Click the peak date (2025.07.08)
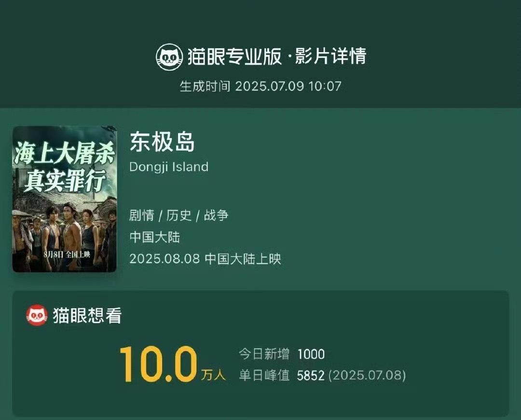 click(x=367, y=376)
